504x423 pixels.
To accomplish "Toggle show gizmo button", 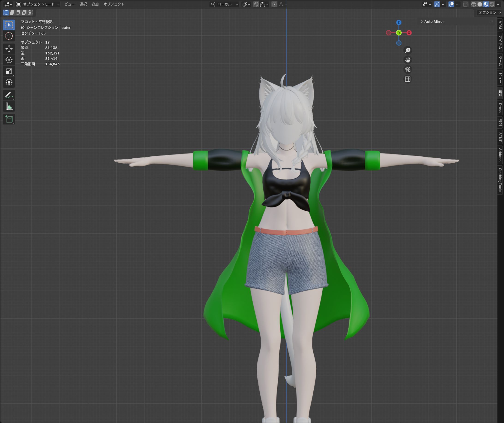I will pos(437,4).
